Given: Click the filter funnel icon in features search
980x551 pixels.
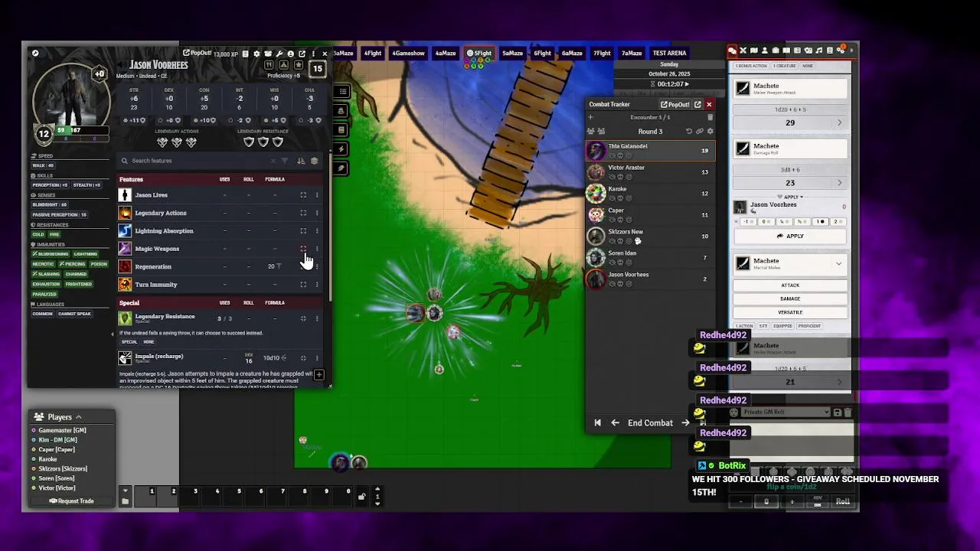Looking at the screenshot, I should [285, 161].
